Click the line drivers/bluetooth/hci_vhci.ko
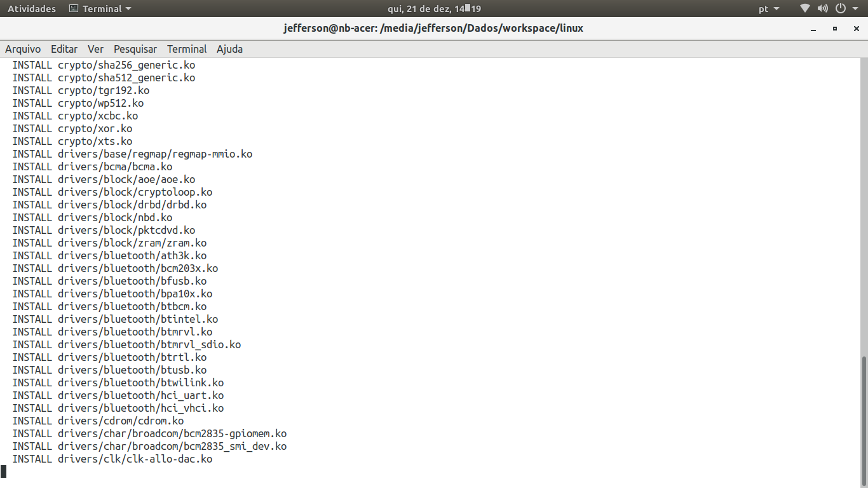This screenshot has width=868, height=488. tap(118, 408)
